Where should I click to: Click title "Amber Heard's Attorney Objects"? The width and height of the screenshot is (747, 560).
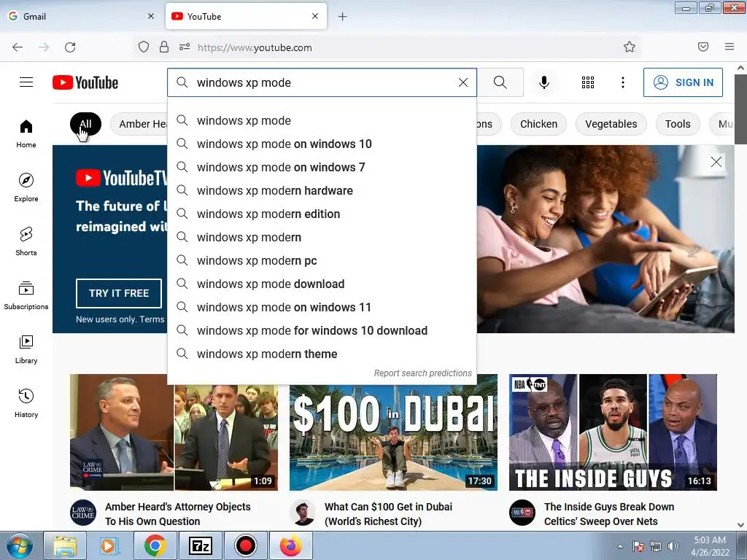coord(178,514)
